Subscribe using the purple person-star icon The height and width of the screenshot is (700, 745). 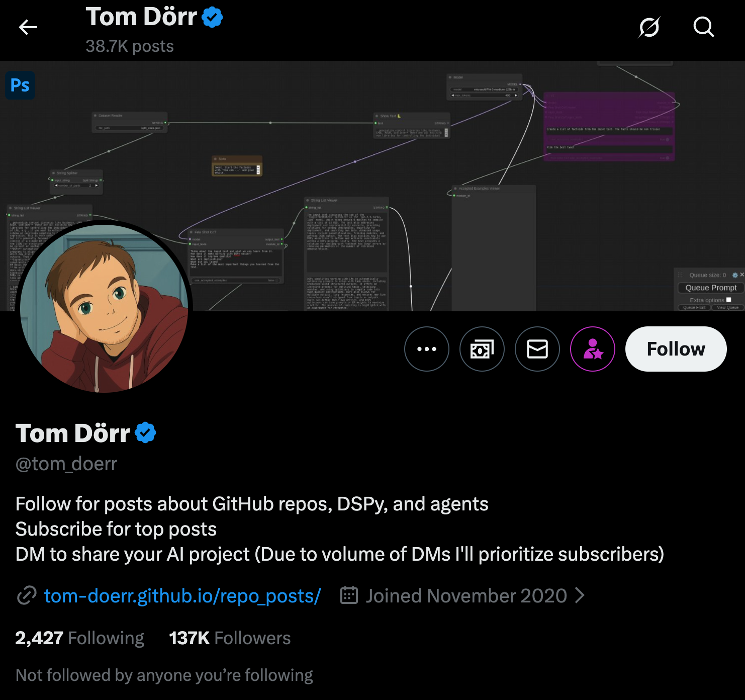pos(593,349)
